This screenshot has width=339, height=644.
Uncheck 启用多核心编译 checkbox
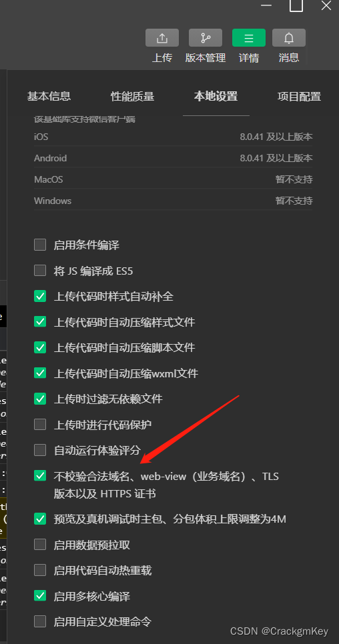[40, 595]
